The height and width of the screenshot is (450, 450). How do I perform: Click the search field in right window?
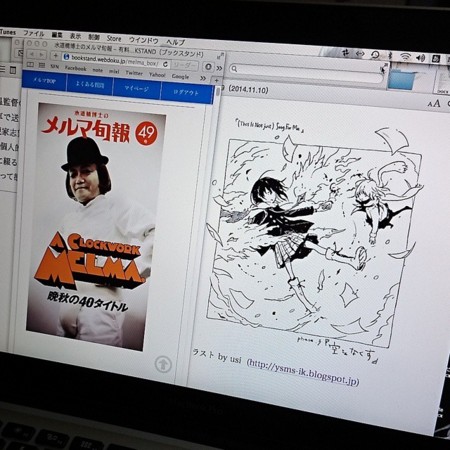point(306,72)
